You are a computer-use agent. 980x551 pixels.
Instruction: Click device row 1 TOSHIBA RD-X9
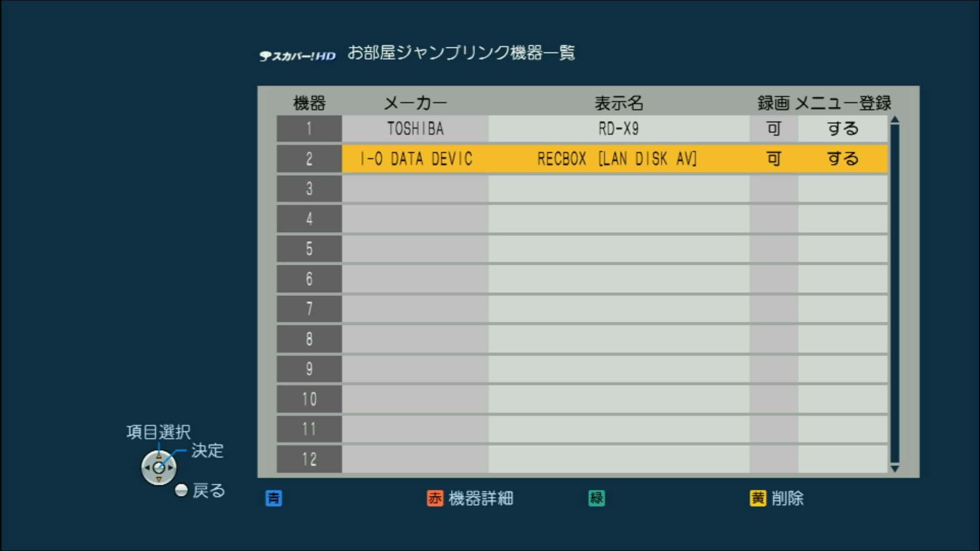[x=579, y=129]
